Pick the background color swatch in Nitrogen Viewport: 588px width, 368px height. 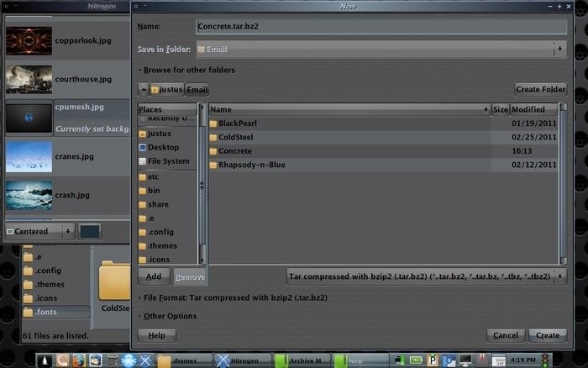tap(90, 231)
